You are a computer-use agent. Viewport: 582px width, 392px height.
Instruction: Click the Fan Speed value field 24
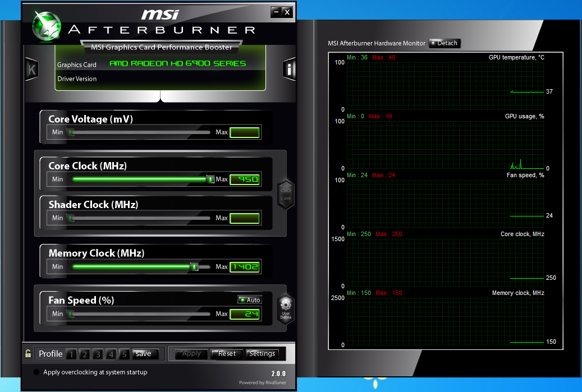coord(245,314)
